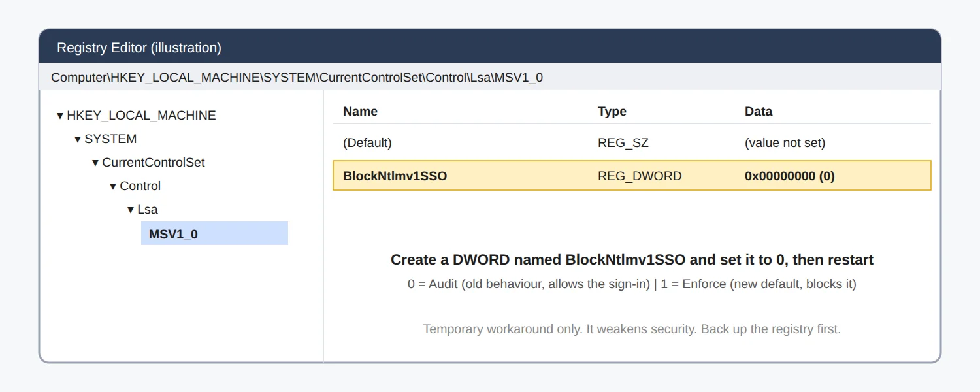Collapse the HKEY_LOCAL_MACHINE tree arrow
The width and height of the screenshot is (980, 392).
(x=60, y=116)
